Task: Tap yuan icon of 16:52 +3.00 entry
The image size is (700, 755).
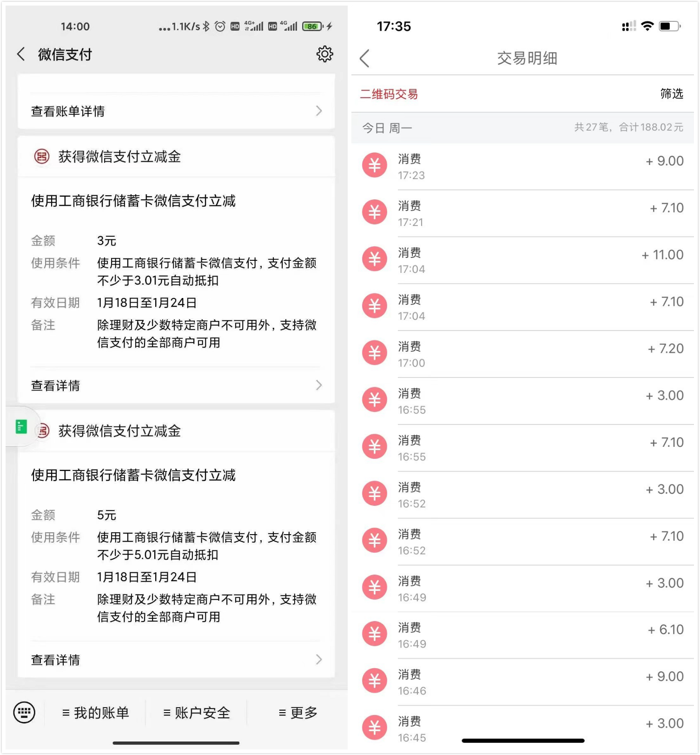Action: point(375,493)
